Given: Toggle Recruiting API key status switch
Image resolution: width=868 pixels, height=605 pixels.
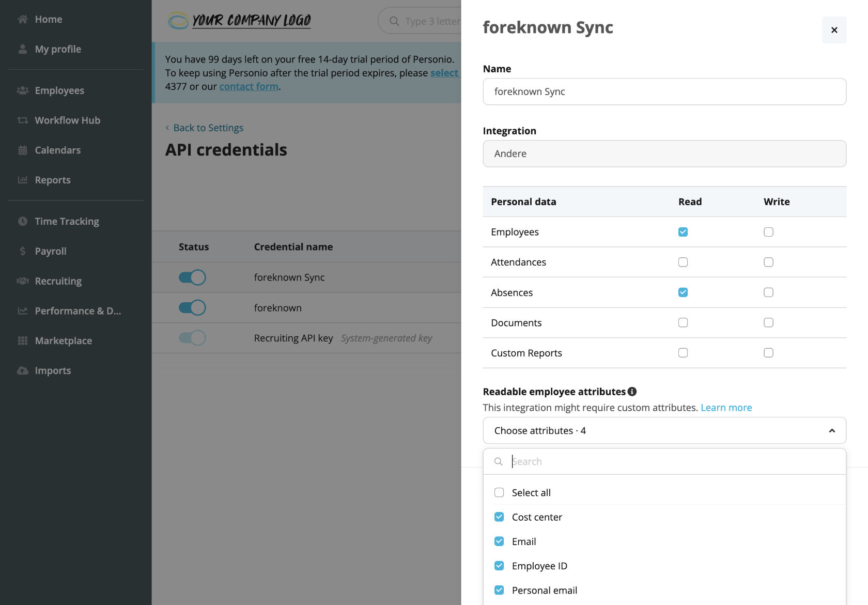Looking at the screenshot, I should (192, 338).
